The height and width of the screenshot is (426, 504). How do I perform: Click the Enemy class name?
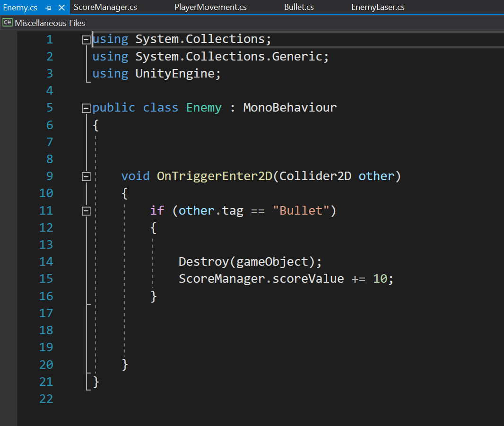[204, 107]
